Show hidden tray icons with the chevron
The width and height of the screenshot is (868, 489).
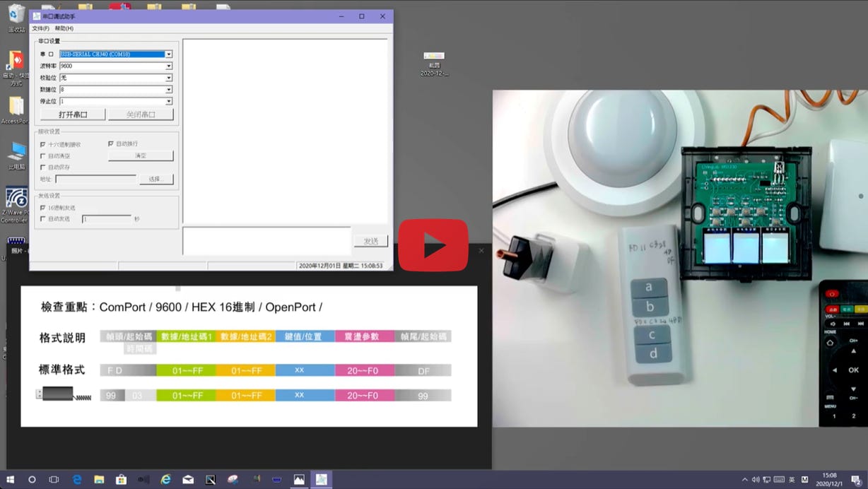[x=745, y=479]
